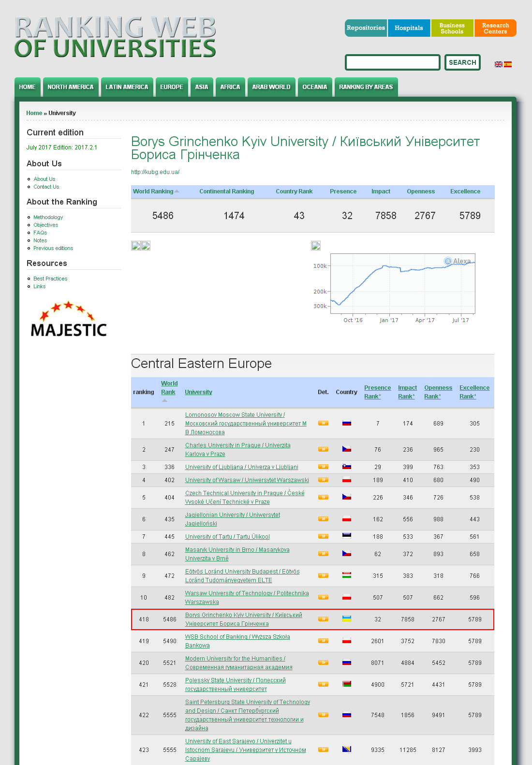
Task: Click into the search text field
Action: [x=392, y=62]
